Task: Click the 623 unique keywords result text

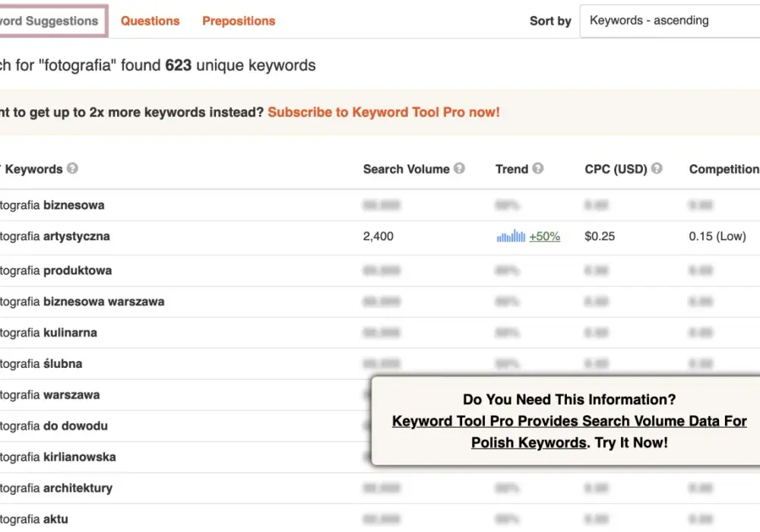Action: 240,65
